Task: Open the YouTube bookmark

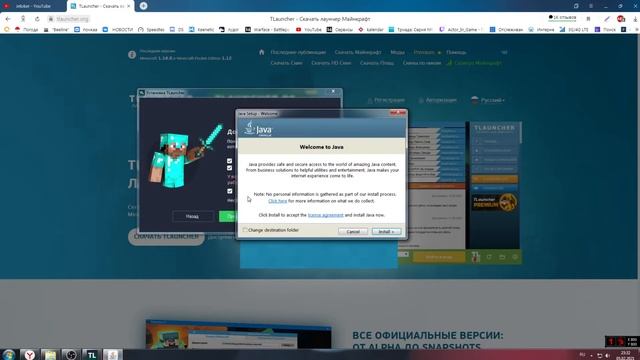Action: (x=309, y=29)
